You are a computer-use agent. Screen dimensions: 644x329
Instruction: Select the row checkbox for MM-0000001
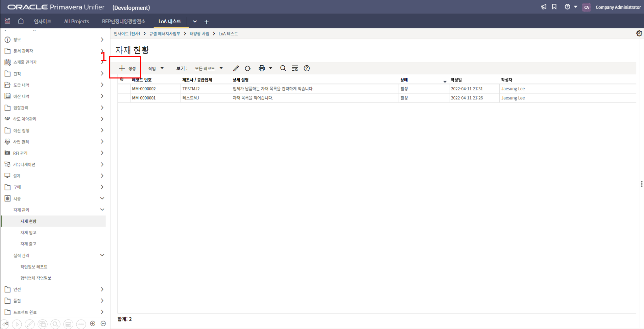pos(124,98)
